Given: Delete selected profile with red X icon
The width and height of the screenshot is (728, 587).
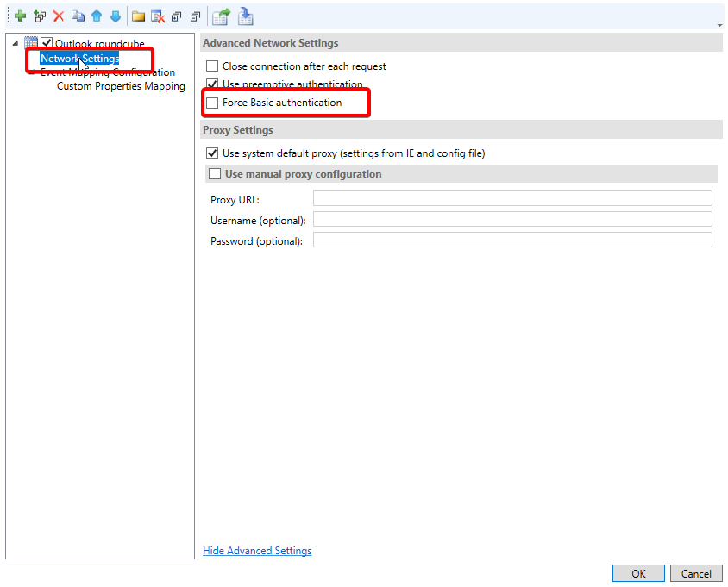Looking at the screenshot, I should point(59,16).
